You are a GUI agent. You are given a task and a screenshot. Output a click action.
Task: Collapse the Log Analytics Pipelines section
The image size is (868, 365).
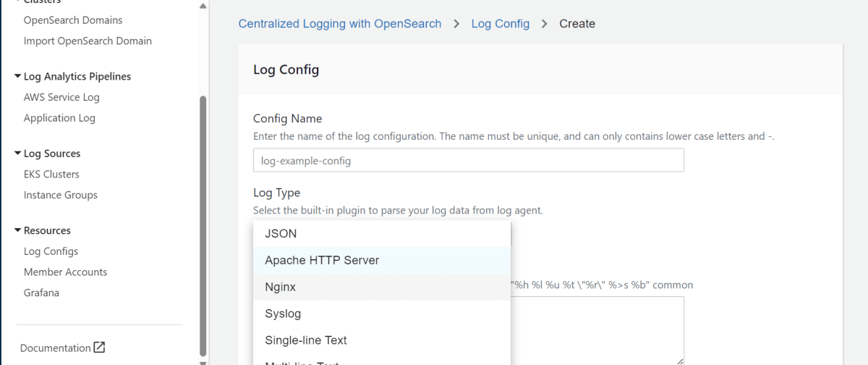click(x=18, y=76)
